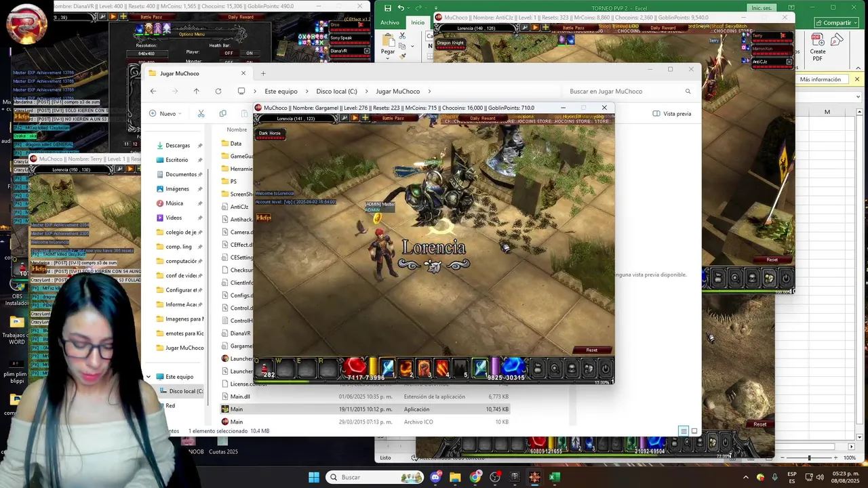The height and width of the screenshot is (488, 868).
Task: Click Excel Save icon in quick access toolbar
Action: tap(388, 8)
